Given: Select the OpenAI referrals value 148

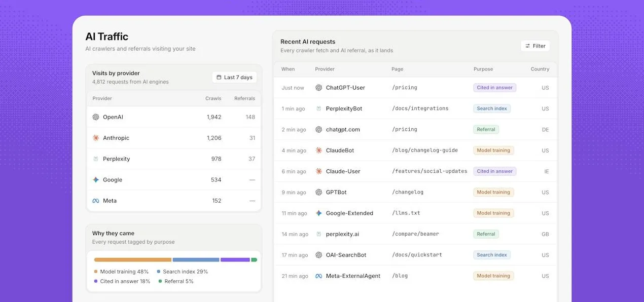Looking at the screenshot, I should tap(251, 117).
